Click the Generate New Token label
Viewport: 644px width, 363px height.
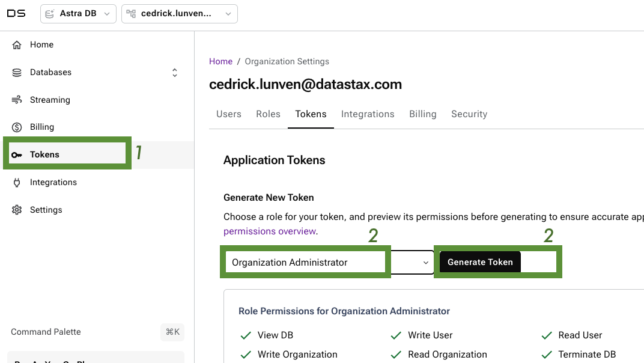click(269, 198)
